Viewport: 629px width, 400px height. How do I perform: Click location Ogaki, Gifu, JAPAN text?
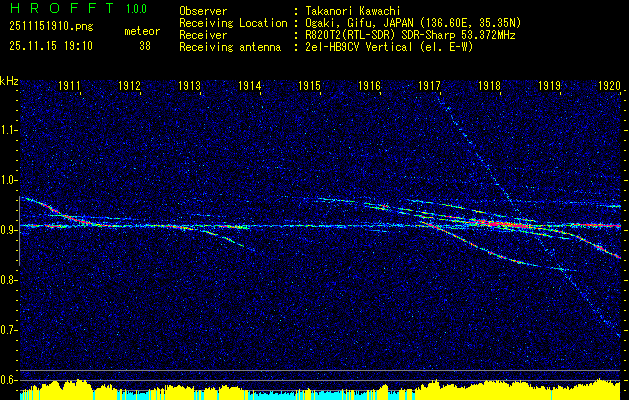tap(412, 23)
